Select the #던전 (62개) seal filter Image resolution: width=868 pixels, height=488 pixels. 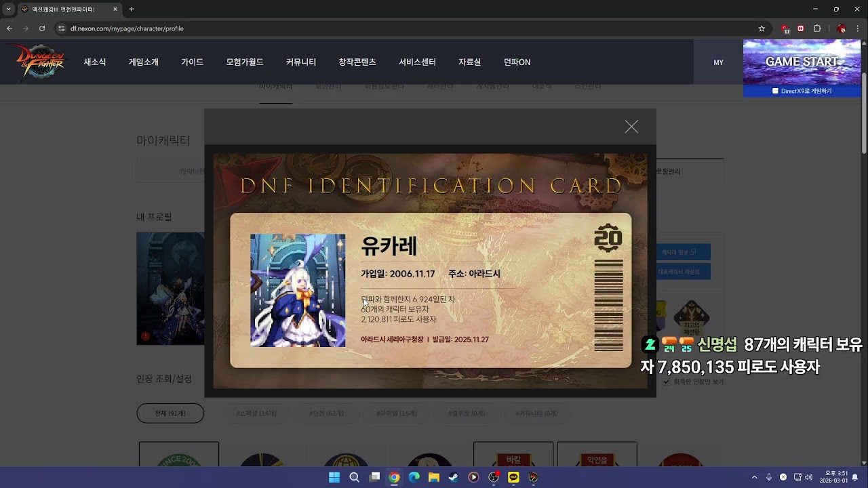coord(326,413)
